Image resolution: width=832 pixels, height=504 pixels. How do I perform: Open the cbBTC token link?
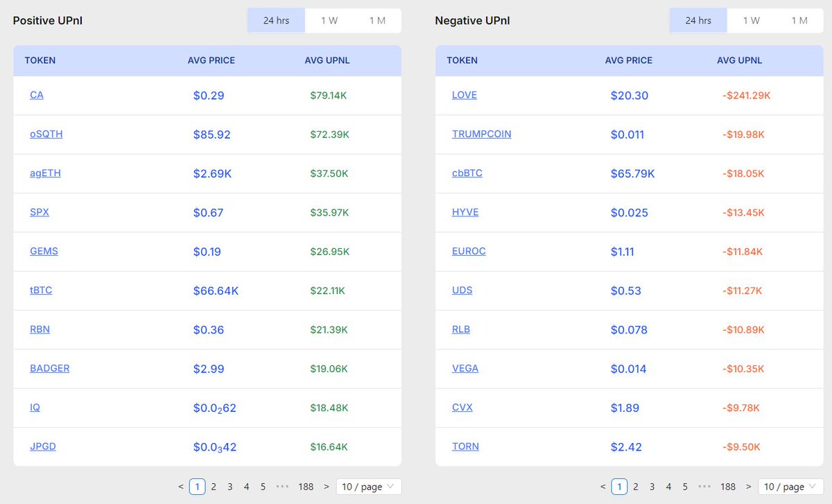click(x=467, y=173)
